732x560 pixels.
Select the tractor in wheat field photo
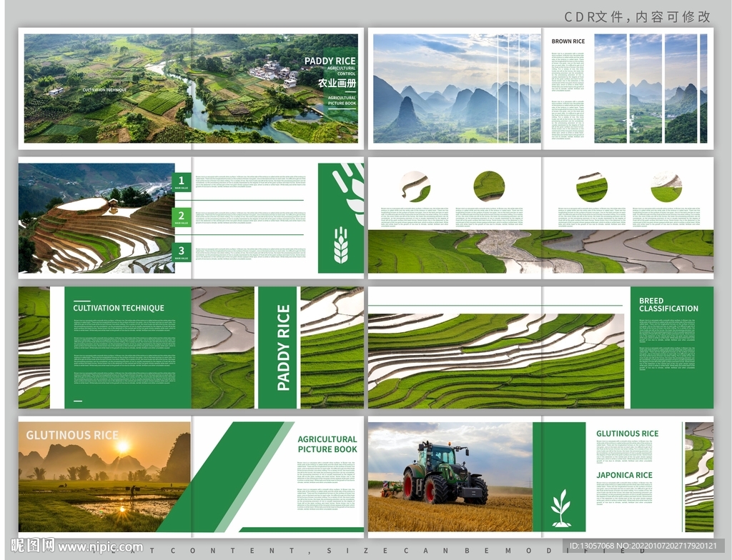[x=450, y=477]
